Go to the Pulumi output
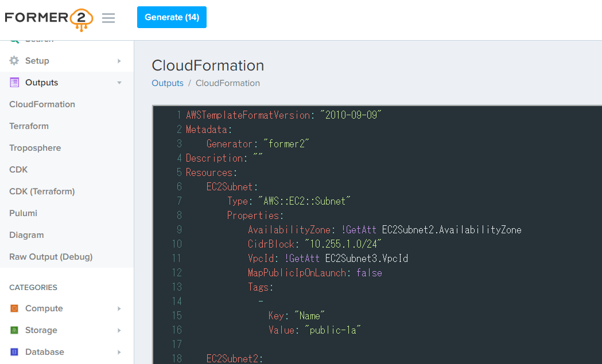The image size is (602, 364). pyautogui.click(x=23, y=213)
